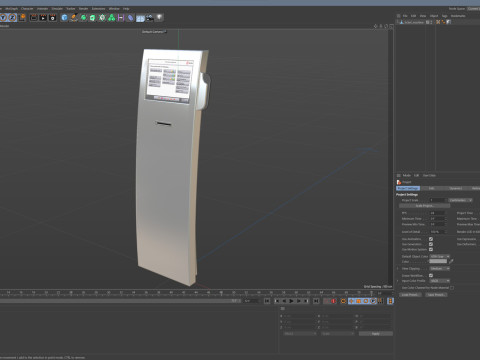Click the Scale Project button
This screenshot has width=480, height=360.
click(424, 206)
